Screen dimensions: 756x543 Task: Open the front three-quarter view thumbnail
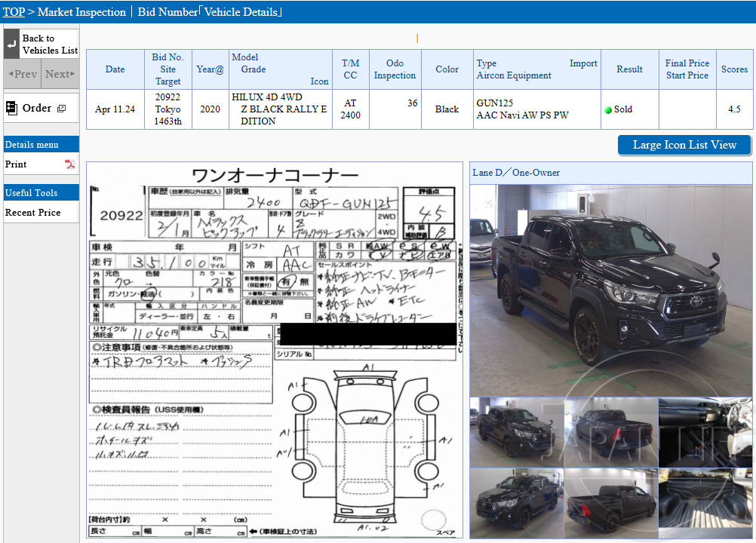(x=515, y=432)
